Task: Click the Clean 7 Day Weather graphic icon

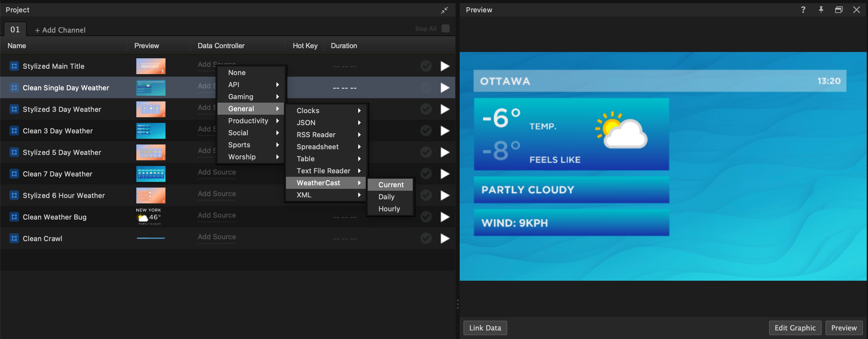Action: (x=14, y=174)
